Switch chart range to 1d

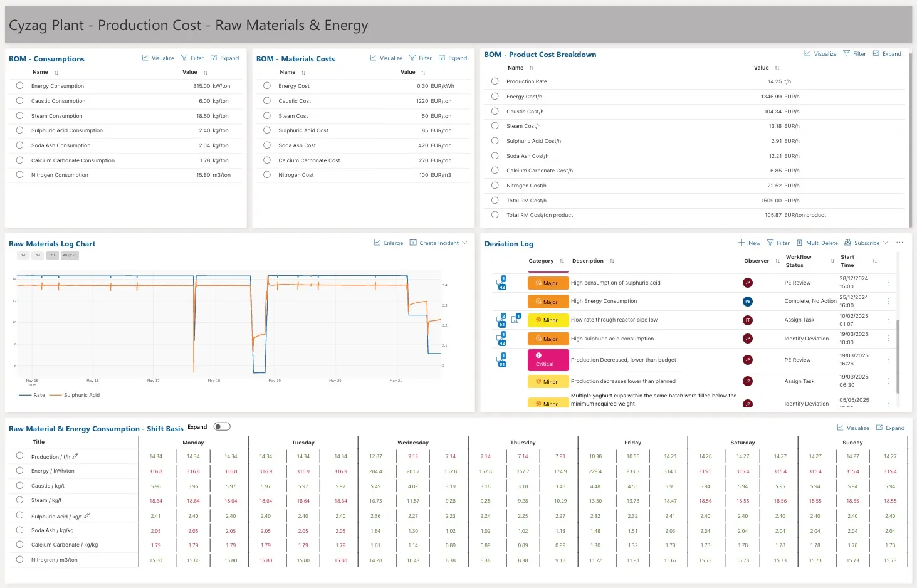coord(23,255)
